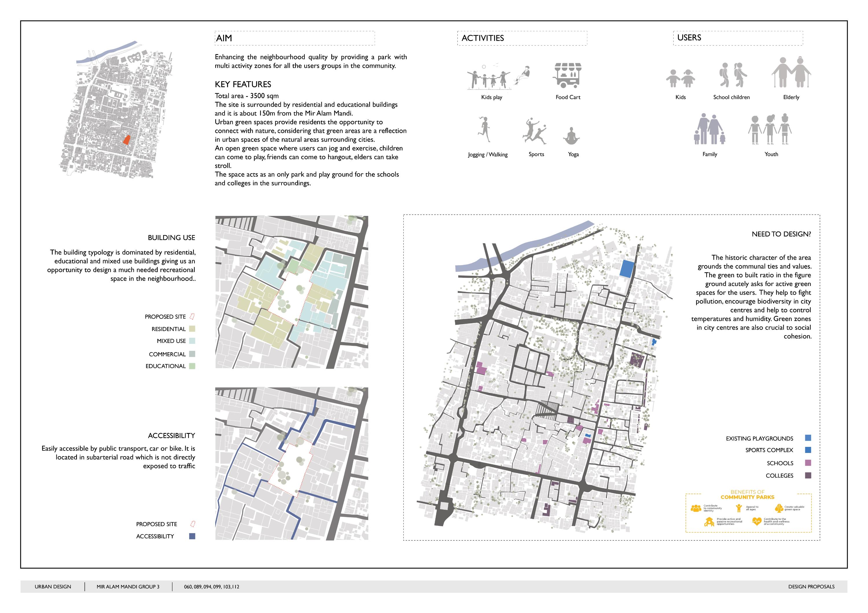Click the Residential legend color swatch
The height and width of the screenshot is (613, 868).
point(192,329)
